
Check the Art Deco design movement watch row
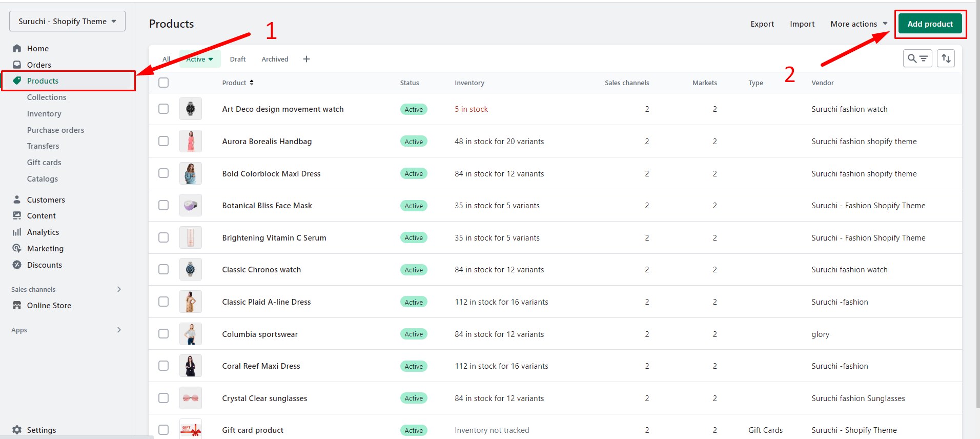(x=164, y=109)
